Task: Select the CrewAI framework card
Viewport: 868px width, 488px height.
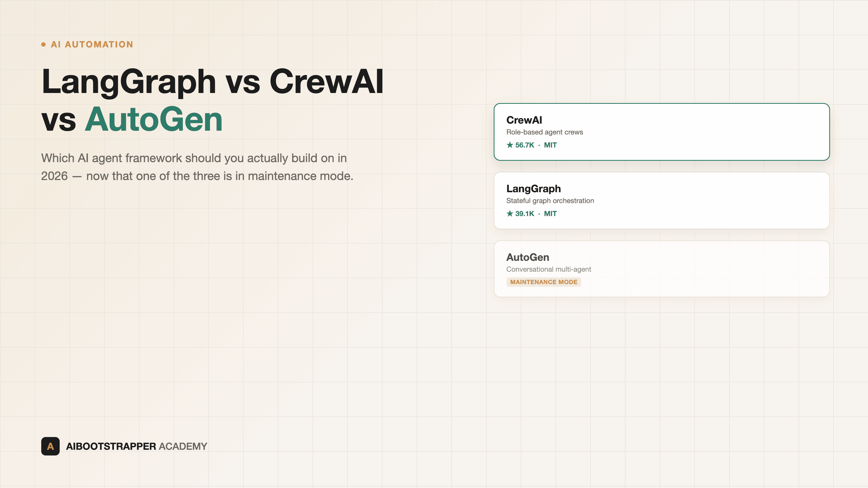Action: pos(662,132)
